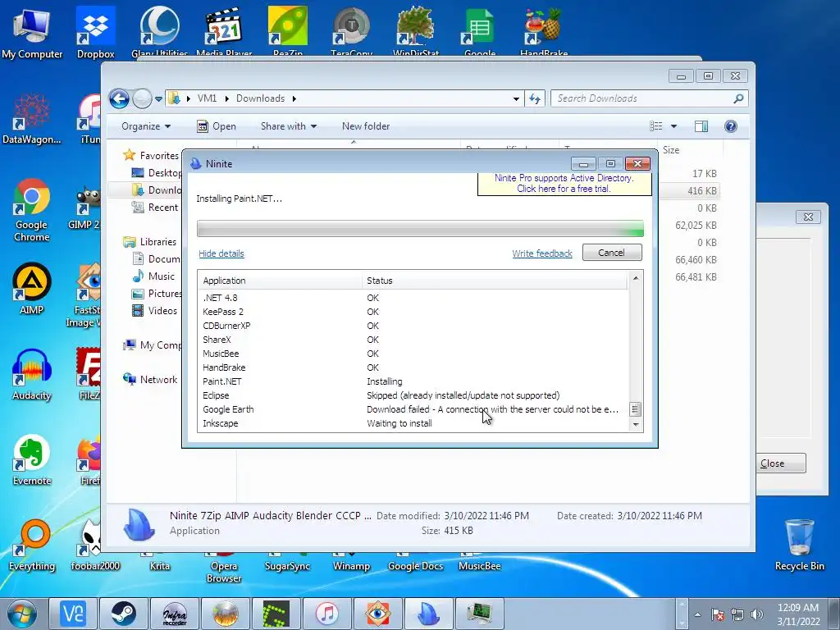Switch to Ninite taskbar button
Viewport: 840px width, 630px height.
[428, 614]
